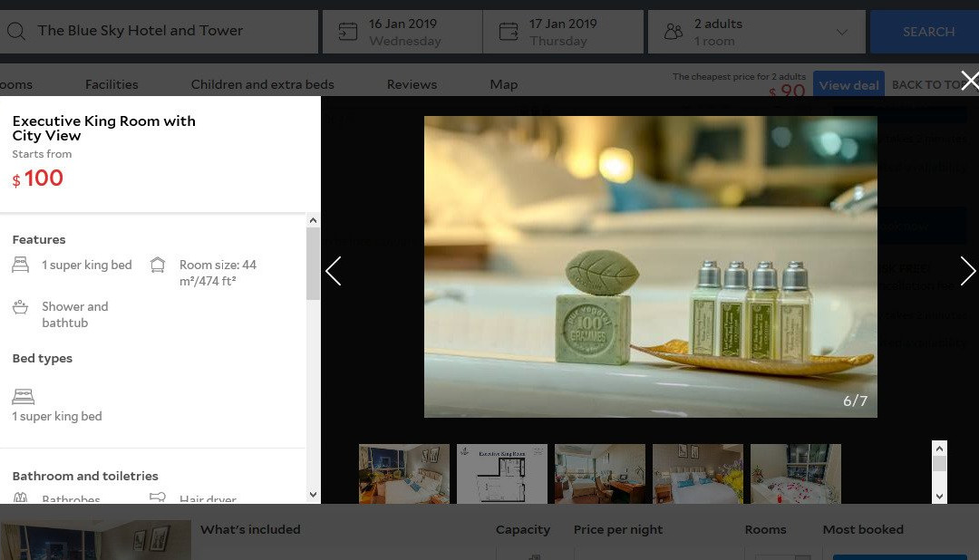Screen dimensions: 979x560
Task: Click the guests people icon
Action: [x=673, y=32]
